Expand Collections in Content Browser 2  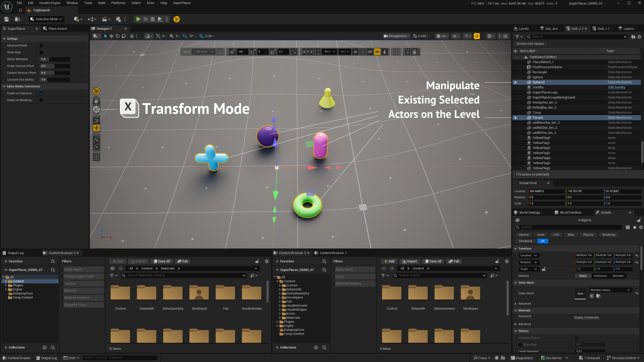6,347
